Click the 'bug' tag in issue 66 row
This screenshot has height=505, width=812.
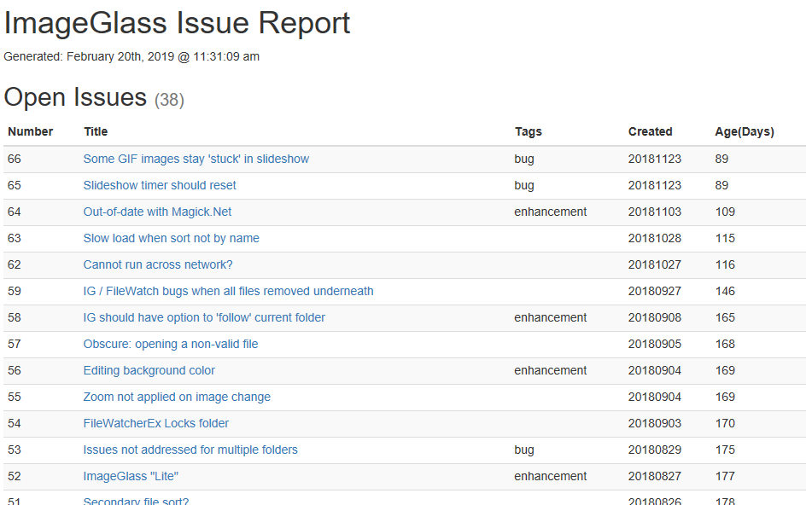pos(524,159)
